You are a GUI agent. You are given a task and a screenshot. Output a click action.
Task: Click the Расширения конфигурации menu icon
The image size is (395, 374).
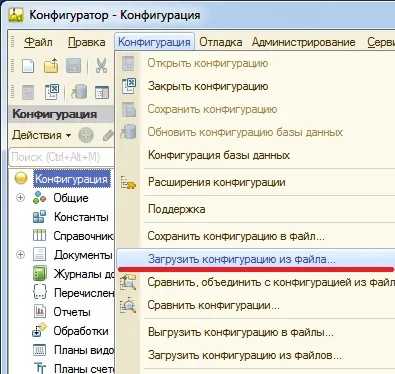pyautogui.click(x=129, y=182)
